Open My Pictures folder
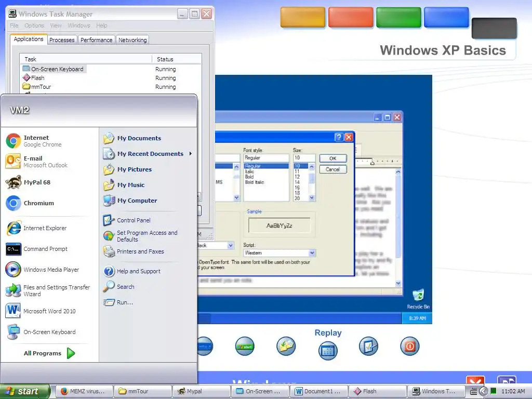This screenshot has height=399, width=532. pos(128,169)
